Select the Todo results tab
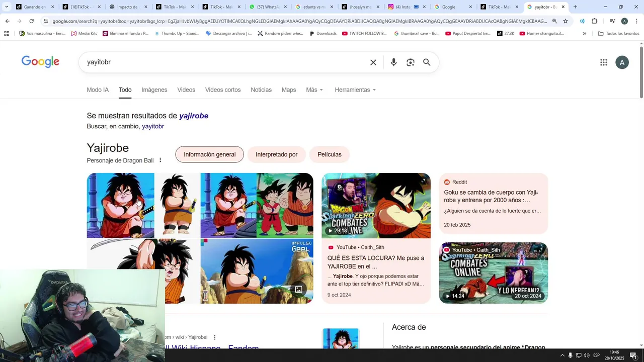Image resolution: width=644 pixels, height=362 pixels. (125, 90)
